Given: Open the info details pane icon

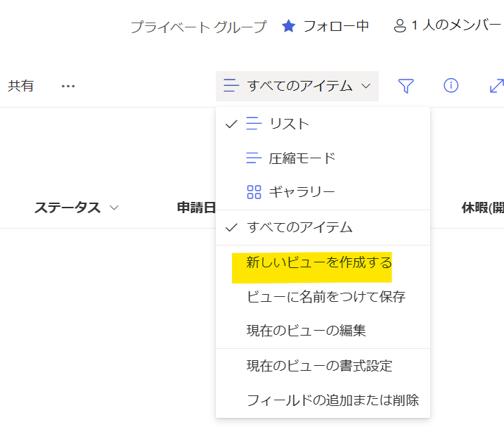Looking at the screenshot, I should coord(451,86).
